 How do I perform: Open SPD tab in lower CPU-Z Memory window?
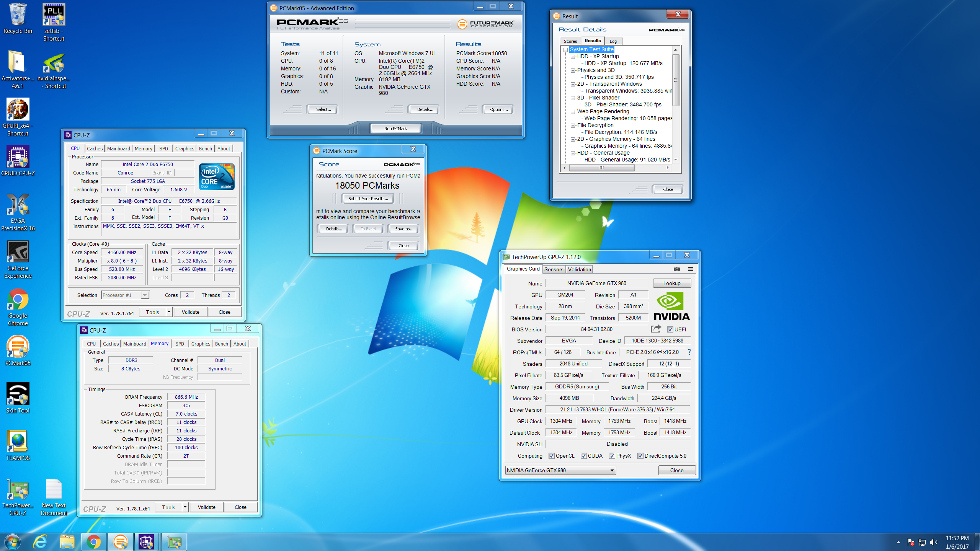tap(180, 344)
